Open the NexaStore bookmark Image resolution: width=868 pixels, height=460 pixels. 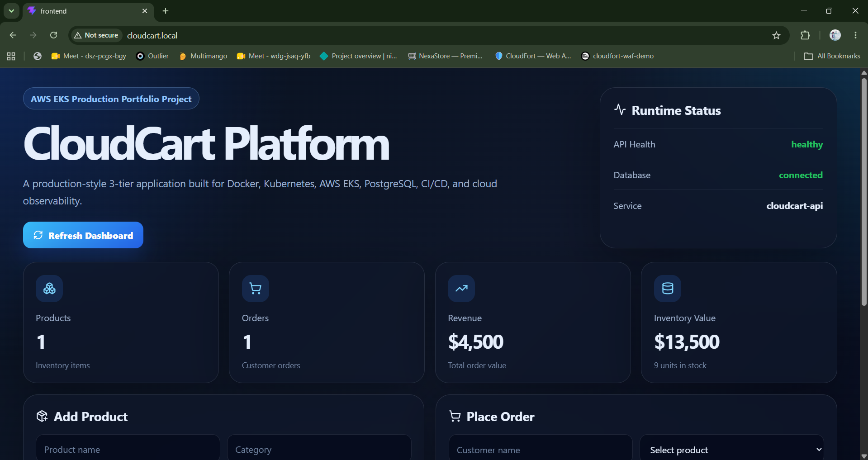tap(446, 56)
